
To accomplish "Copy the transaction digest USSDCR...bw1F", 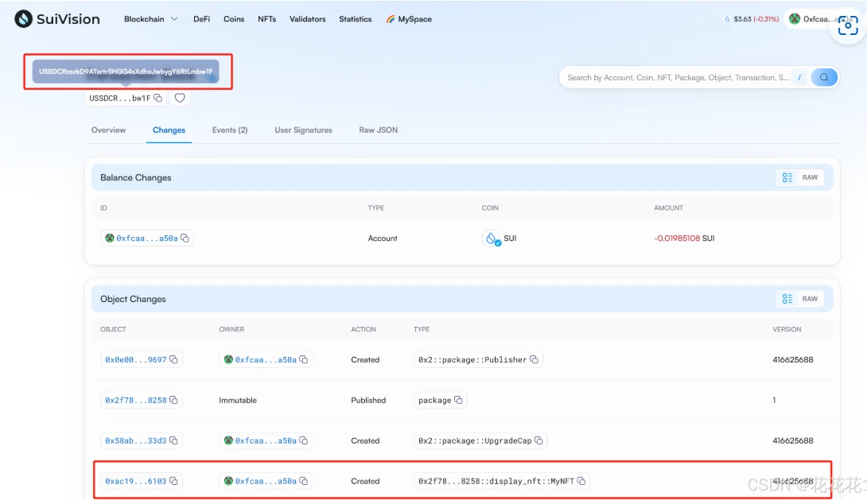I will pos(157,98).
